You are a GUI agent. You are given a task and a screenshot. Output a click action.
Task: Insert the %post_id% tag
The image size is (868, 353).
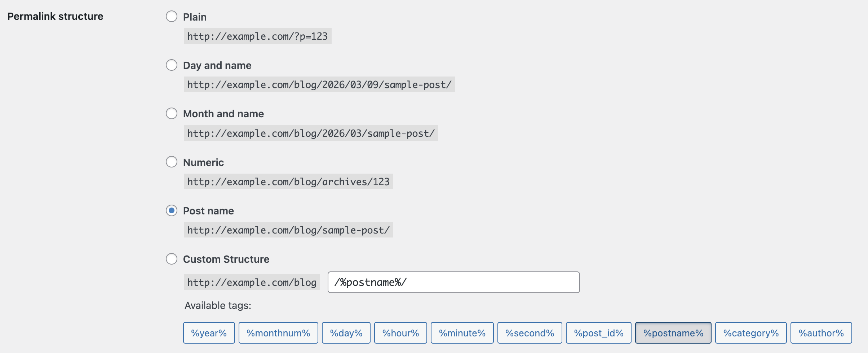click(x=598, y=332)
